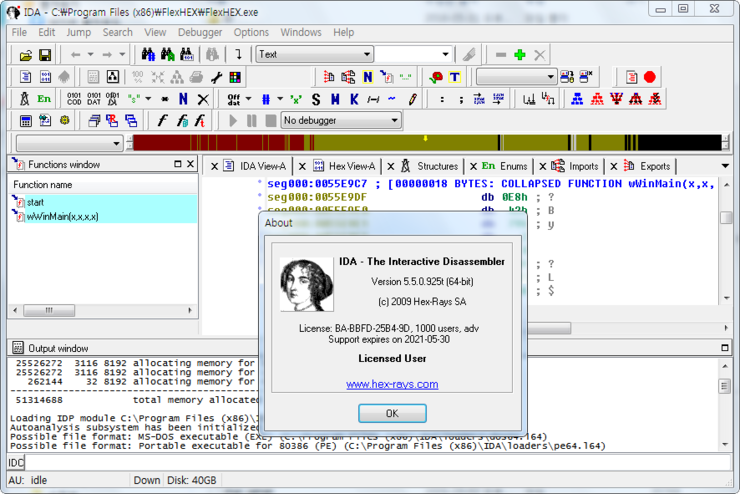The width and height of the screenshot is (740, 494).
Task: Click the plain f create function icon
Action: pyautogui.click(x=162, y=121)
